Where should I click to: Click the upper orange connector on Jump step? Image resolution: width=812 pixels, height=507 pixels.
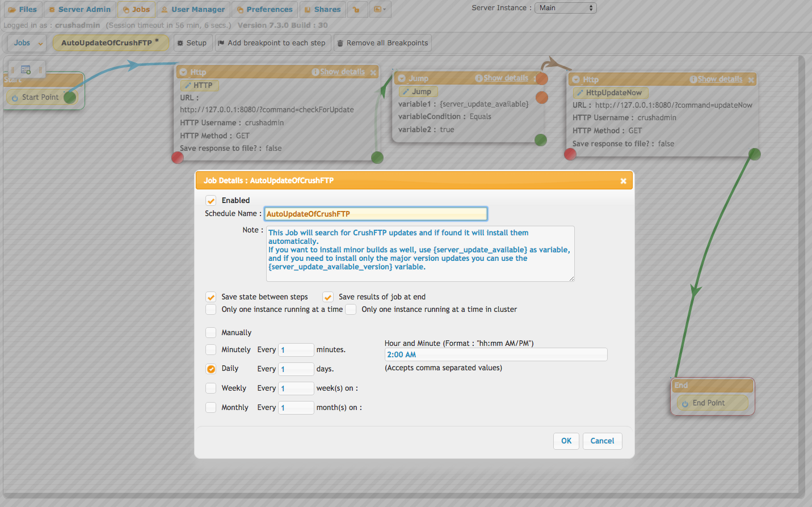click(x=542, y=78)
